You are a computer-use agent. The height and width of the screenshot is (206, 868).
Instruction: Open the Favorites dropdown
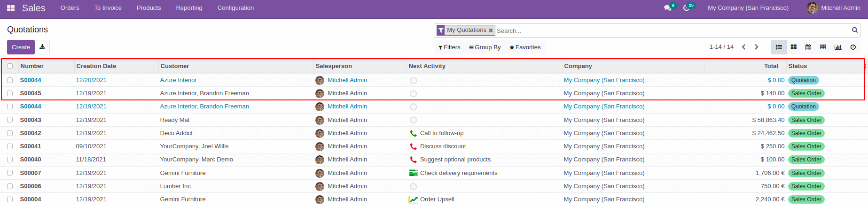tap(525, 47)
